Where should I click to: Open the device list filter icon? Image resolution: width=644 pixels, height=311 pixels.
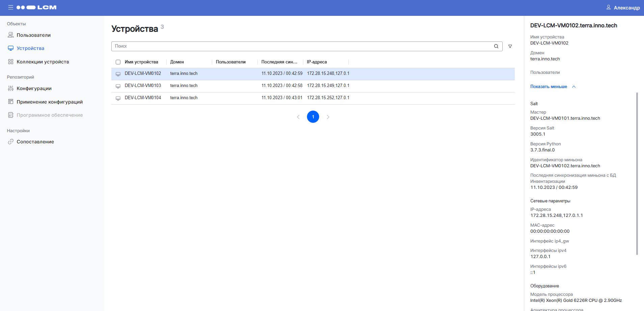click(510, 46)
